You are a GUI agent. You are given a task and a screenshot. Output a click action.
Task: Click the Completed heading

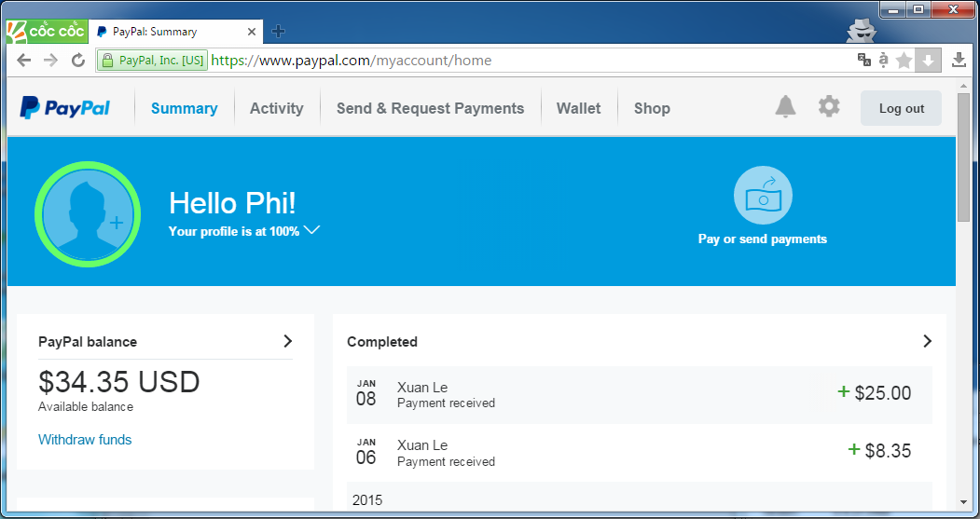tap(382, 342)
